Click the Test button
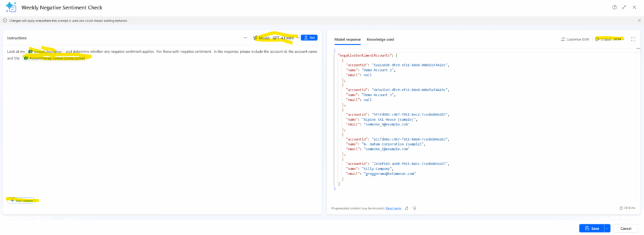 click(x=309, y=38)
